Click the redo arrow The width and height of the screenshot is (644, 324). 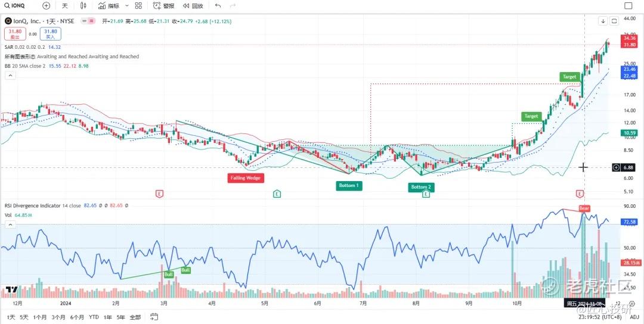tap(233, 6)
